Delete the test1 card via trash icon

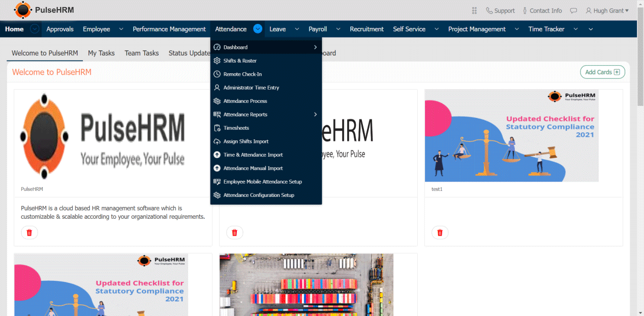[x=440, y=233]
